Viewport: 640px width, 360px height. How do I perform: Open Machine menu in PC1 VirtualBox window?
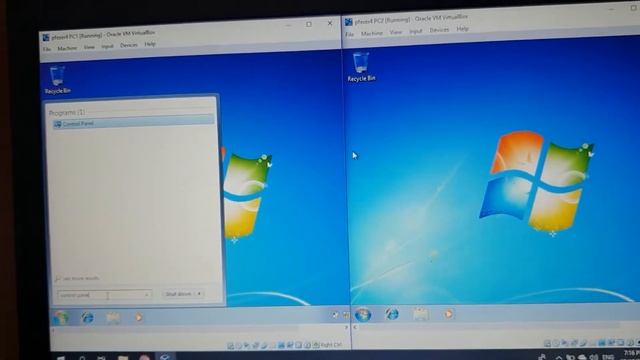point(67,48)
